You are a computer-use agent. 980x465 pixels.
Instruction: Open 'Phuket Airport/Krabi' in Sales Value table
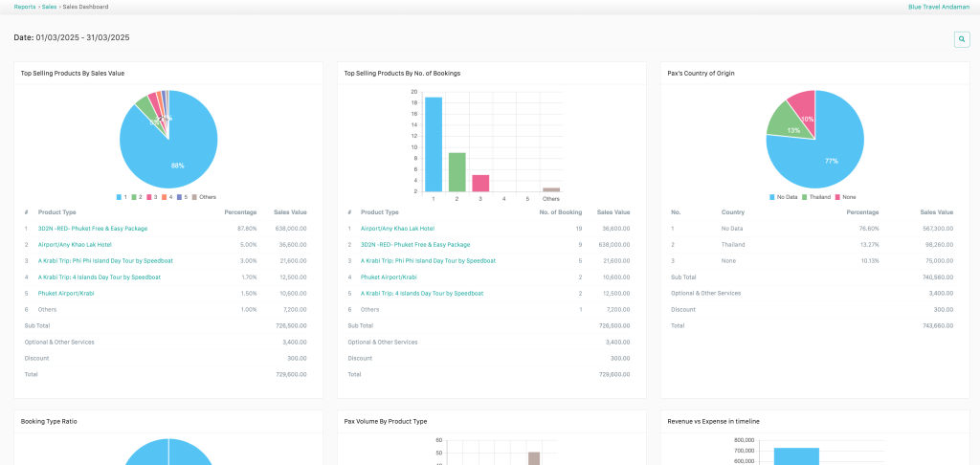click(68, 293)
